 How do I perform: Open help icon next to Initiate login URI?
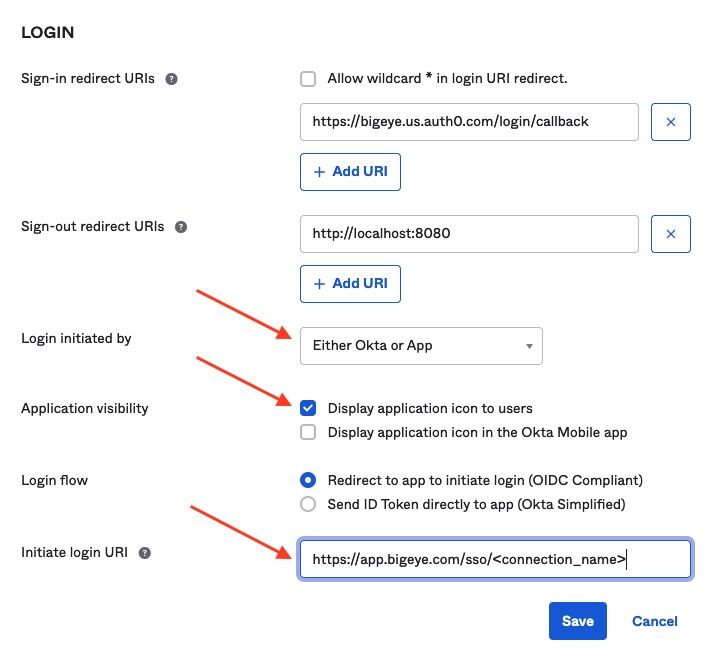[x=145, y=553]
